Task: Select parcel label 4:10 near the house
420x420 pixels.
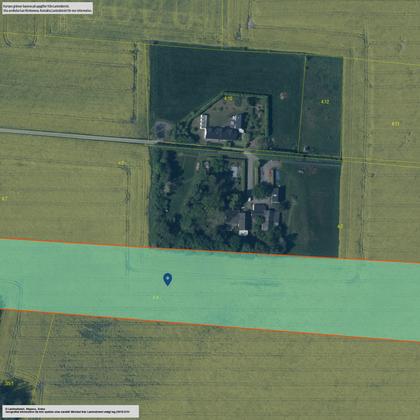Action: [x=228, y=98]
